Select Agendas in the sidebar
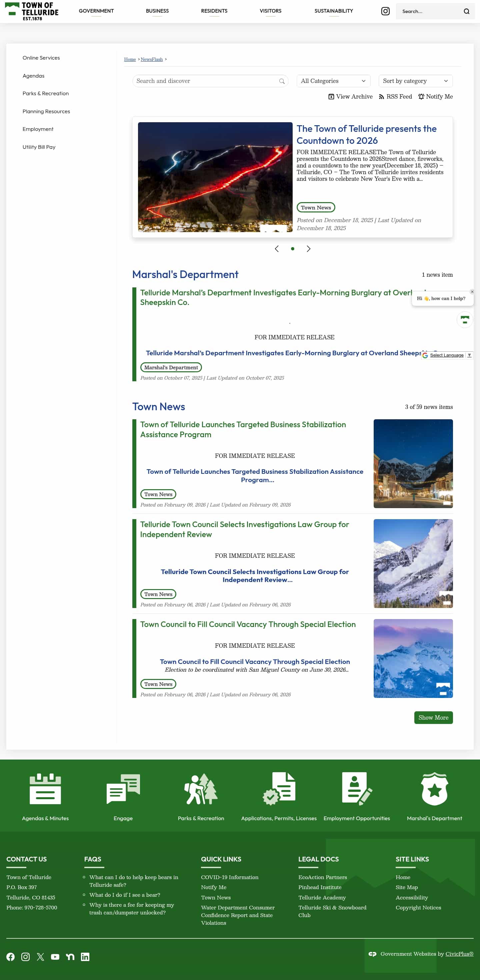Image resolution: width=480 pixels, height=980 pixels. pos(34,76)
